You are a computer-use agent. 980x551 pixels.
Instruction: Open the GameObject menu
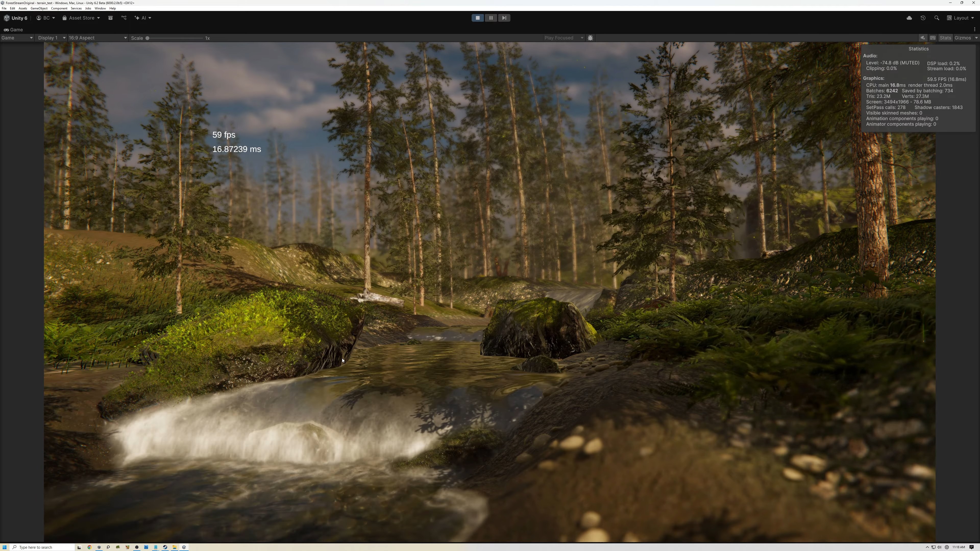tap(39, 8)
